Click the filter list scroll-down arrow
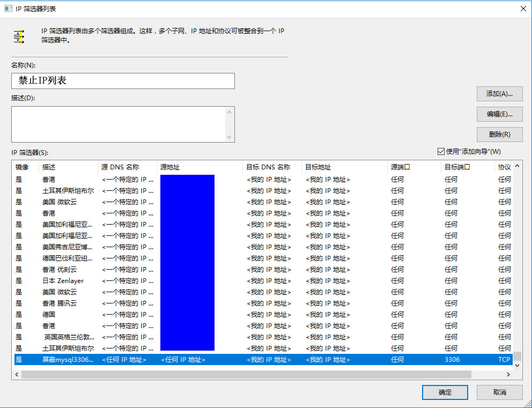The height and width of the screenshot is (408, 532). point(517,365)
